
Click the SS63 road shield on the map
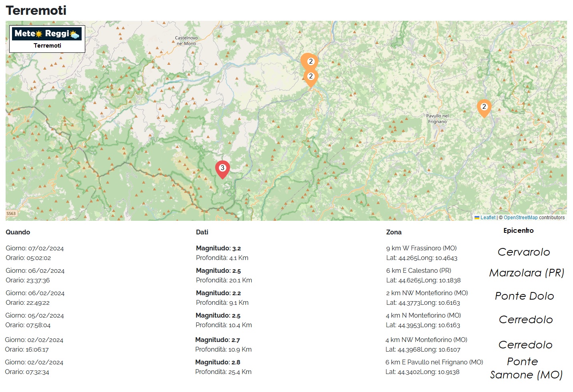point(11,214)
